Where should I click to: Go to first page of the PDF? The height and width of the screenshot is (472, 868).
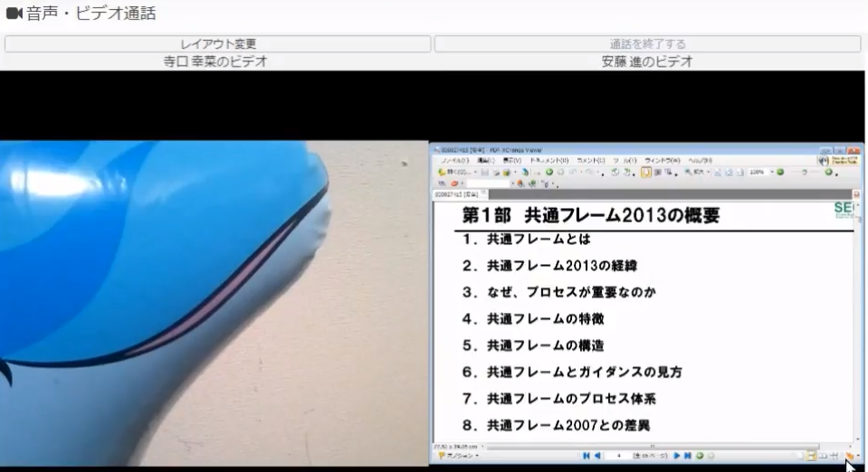pyautogui.click(x=587, y=456)
